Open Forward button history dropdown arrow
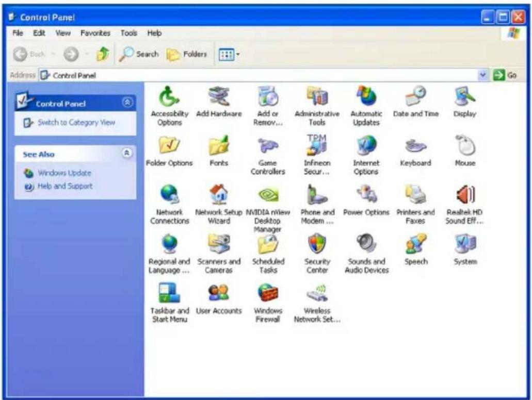 click(x=87, y=54)
